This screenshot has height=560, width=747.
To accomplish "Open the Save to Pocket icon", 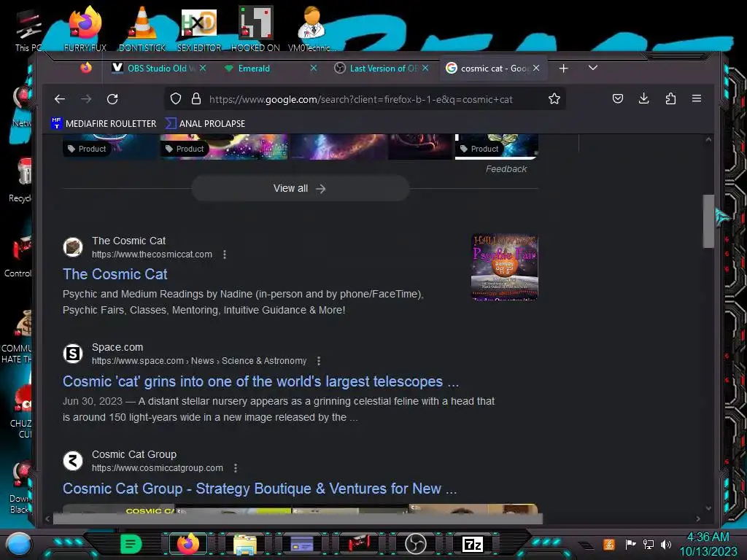I will (x=618, y=98).
